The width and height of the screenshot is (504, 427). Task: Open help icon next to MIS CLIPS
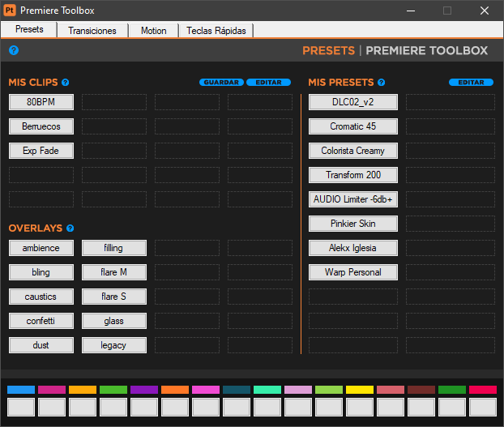(66, 83)
